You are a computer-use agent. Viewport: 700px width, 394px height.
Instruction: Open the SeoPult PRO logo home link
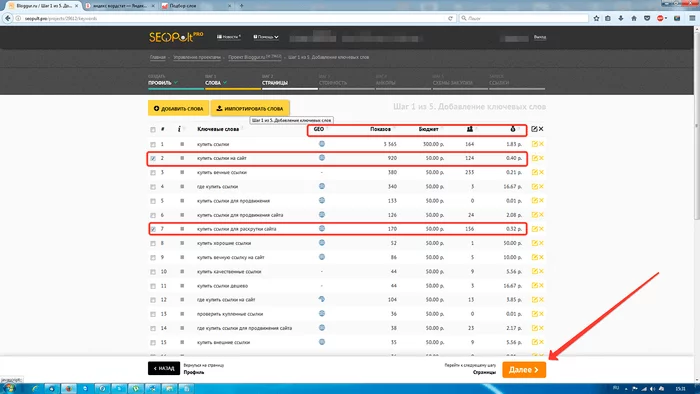point(176,37)
